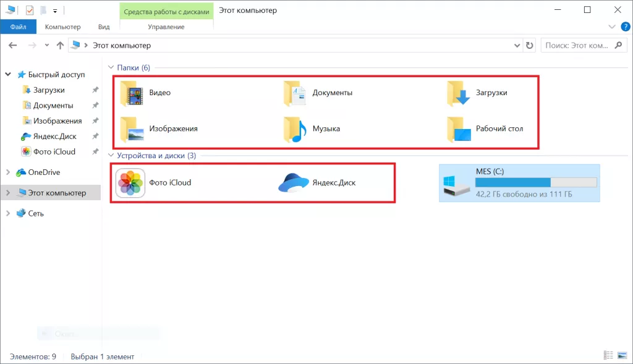Image resolution: width=633 pixels, height=364 pixels.
Task: Expand the Сеть tree node
Action: click(x=8, y=213)
